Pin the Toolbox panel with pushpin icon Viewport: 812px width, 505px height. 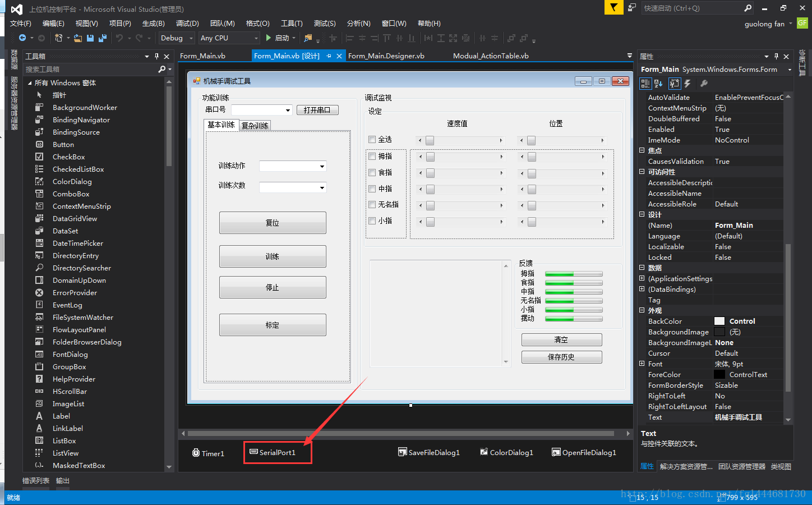tap(156, 56)
